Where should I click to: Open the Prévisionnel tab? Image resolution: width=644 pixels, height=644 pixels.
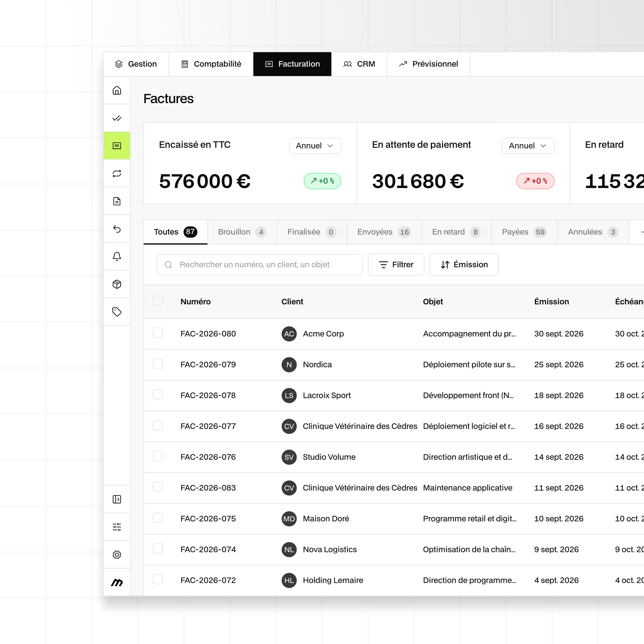pos(428,64)
